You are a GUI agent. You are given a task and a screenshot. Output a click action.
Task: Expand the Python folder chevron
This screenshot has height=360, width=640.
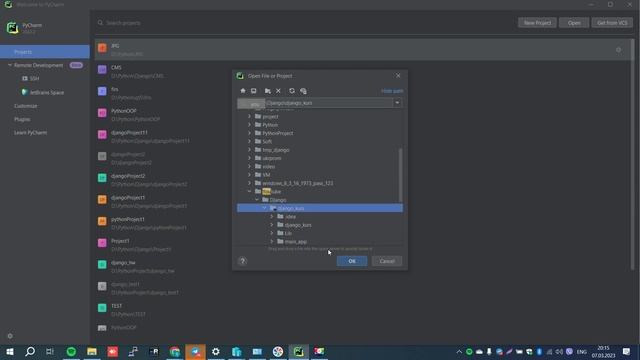[x=249, y=124]
